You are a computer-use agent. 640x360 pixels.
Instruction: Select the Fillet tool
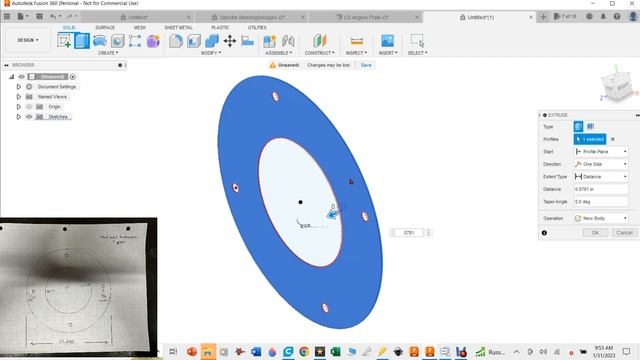(x=176, y=41)
